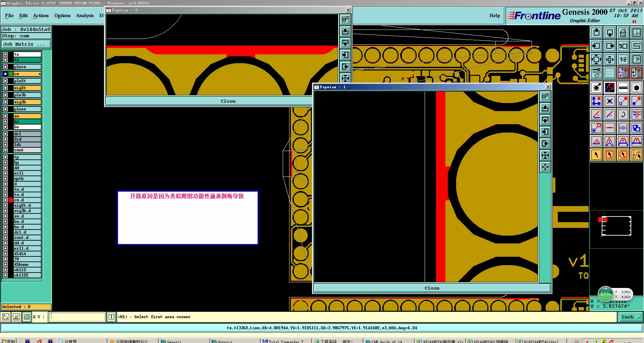Toggle visibility of the 'ck1122' layer
Screen dimensions: 644x343
coord(5,275)
